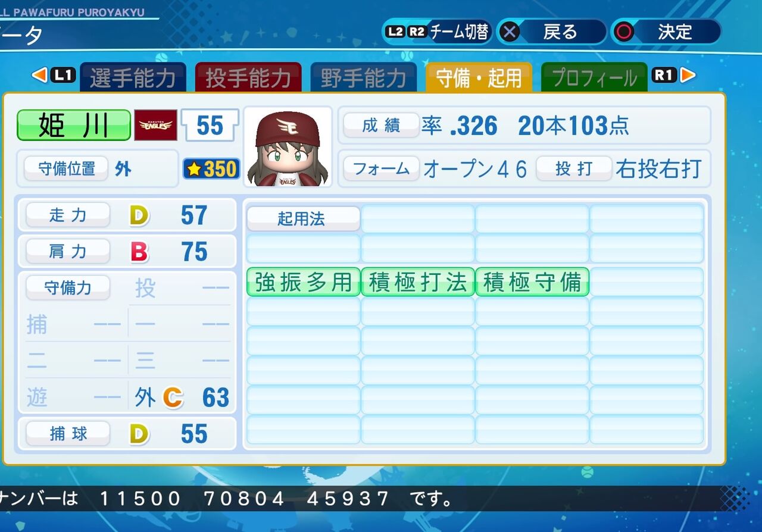The height and width of the screenshot is (532, 762).
Task: Click the orange left arrow beside L1
Action: tap(39, 75)
